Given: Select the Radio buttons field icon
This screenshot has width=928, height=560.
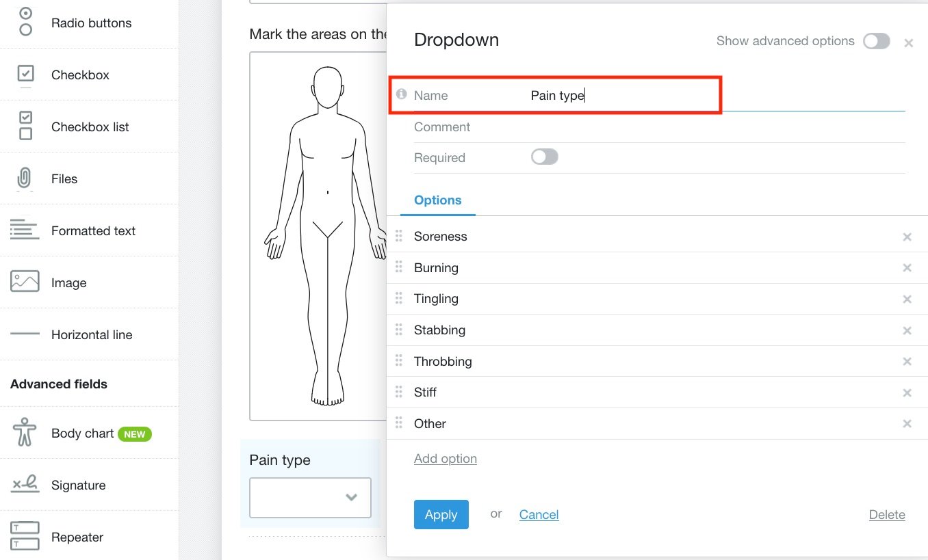Looking at the screenshot, I should pos(25,23).
